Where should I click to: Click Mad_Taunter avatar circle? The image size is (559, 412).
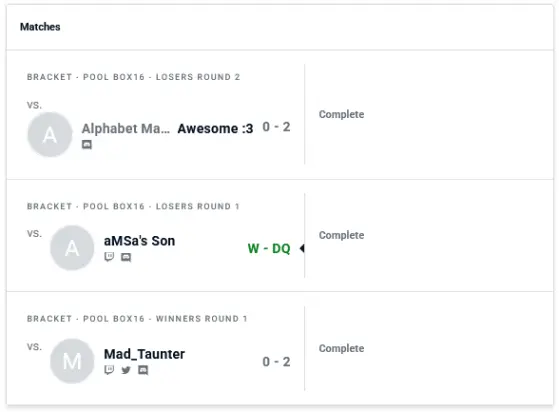(72, 361)
